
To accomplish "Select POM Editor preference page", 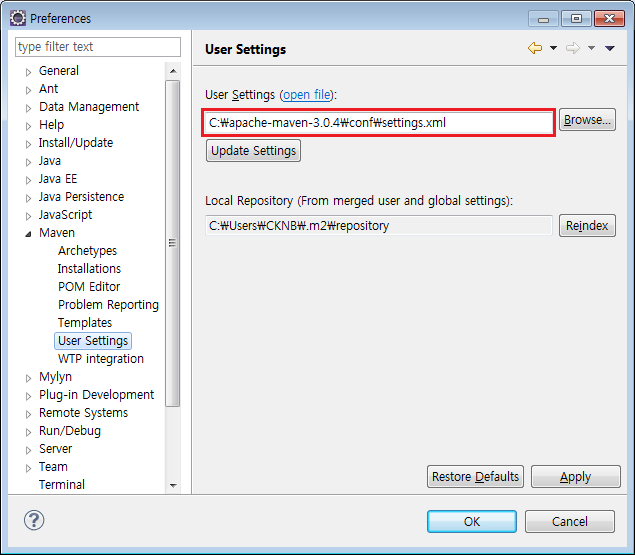I will (89, 287).
